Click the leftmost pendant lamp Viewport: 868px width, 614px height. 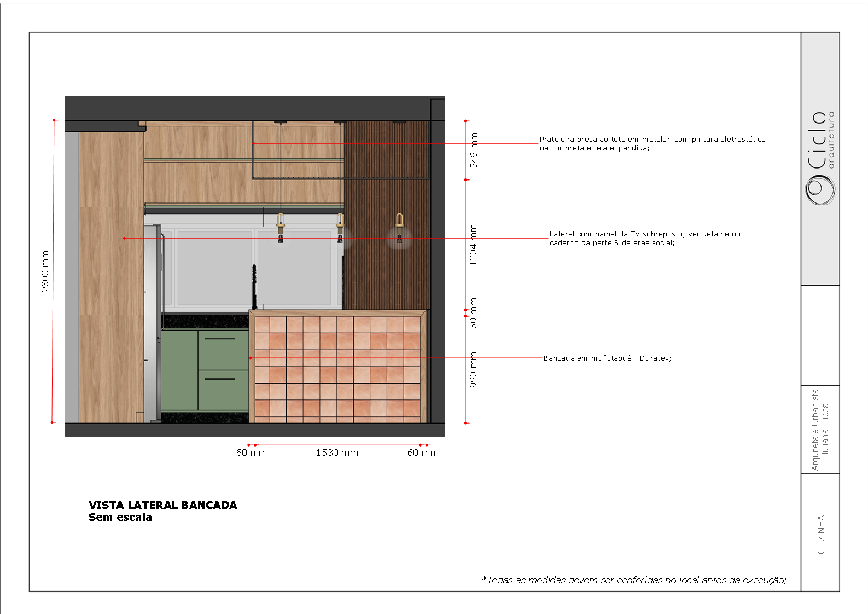coord(281,227)
